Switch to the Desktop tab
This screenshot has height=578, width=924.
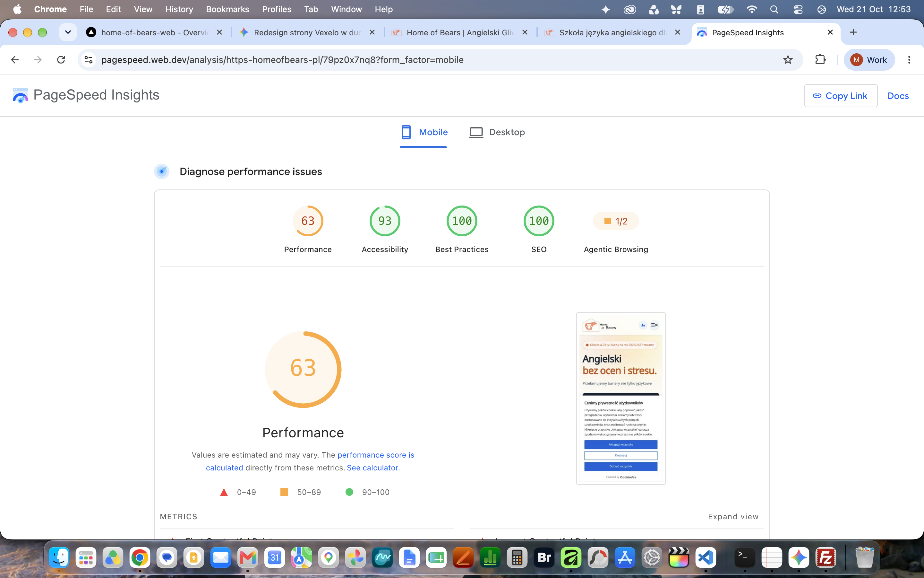pos(497,132)
